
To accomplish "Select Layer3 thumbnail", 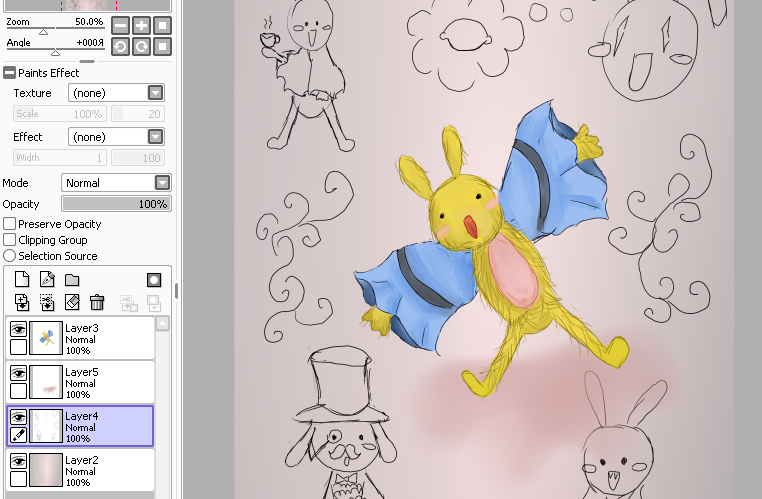I will tap(46, 338).
